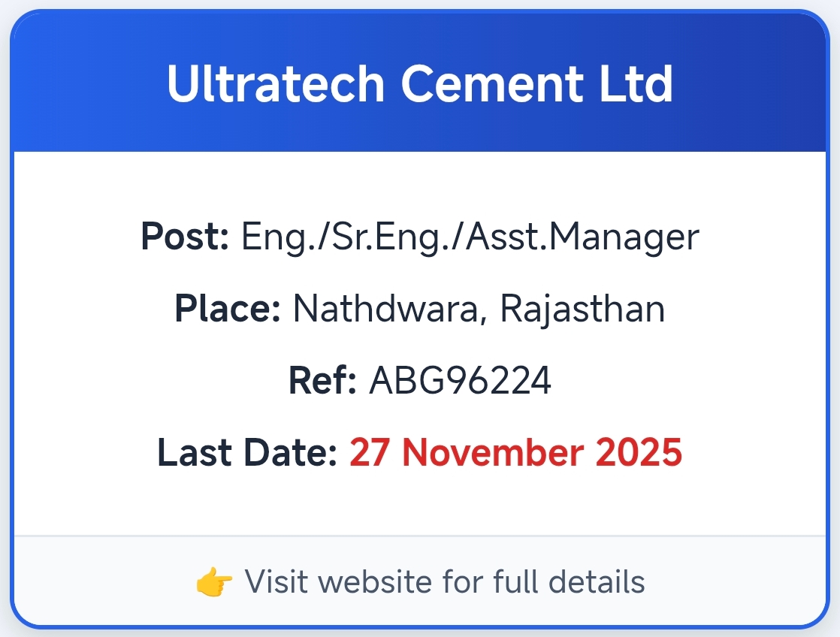
Task: Click the words full details in the footer
Action: [x=569, y=582]
